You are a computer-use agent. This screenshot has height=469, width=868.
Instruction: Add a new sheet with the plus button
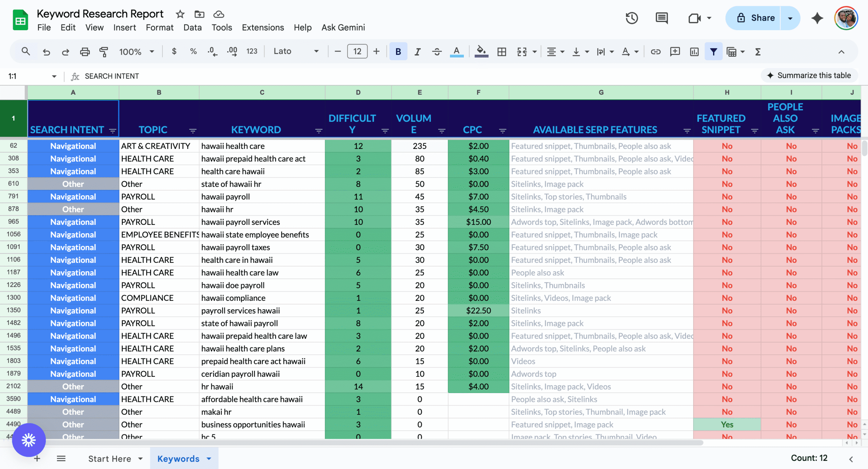[x=37, y=458]
